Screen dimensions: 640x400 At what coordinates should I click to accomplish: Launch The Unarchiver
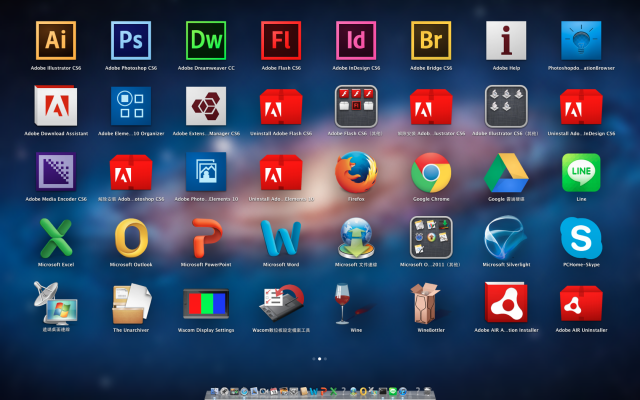[131, 304]
